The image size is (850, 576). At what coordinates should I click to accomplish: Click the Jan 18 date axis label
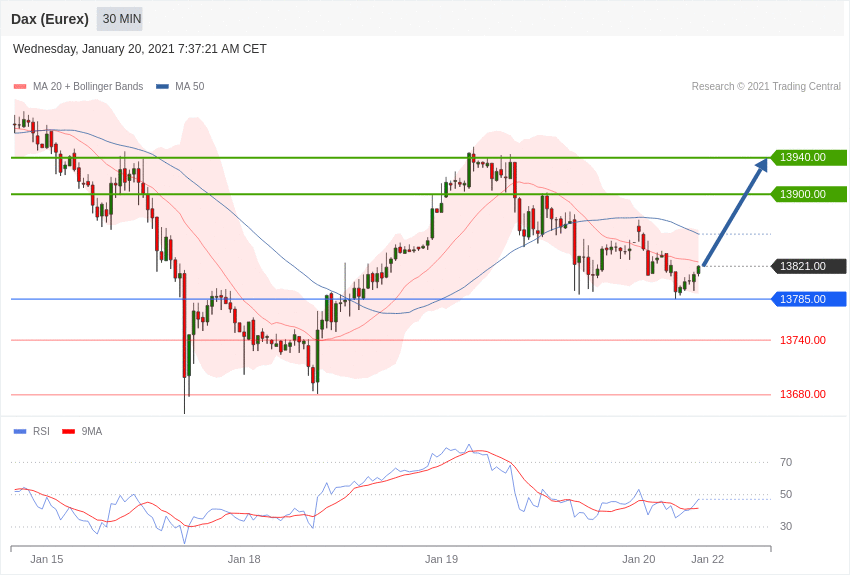(x=244, y=559)
